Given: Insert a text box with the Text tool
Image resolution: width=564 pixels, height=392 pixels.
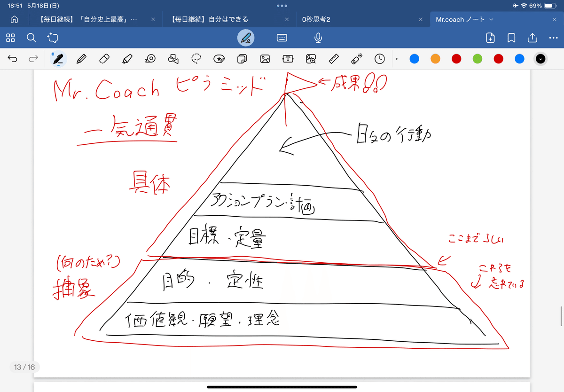Looking at the screenshot, I should [x=288, y=59].
